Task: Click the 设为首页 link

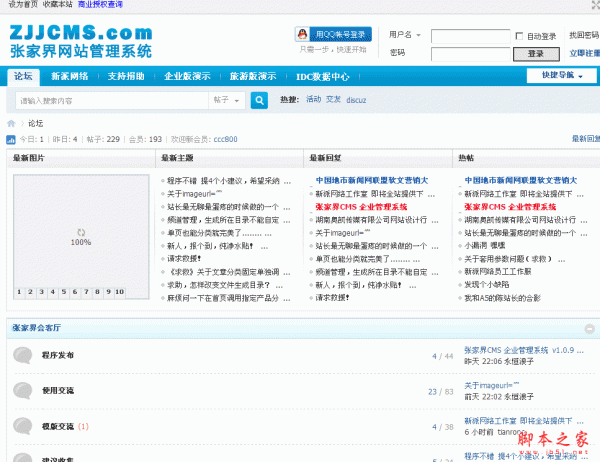Action: pyautogui.click(x=23, y=5)
